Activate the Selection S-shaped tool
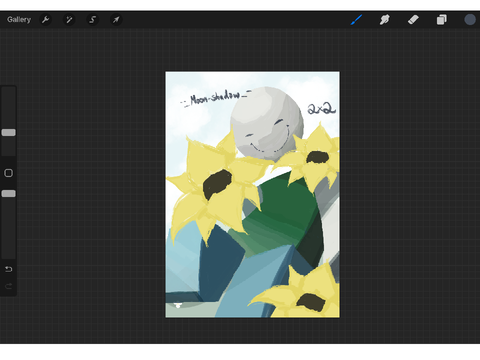The width and height of the screenshot is (480, 360). 92,20
